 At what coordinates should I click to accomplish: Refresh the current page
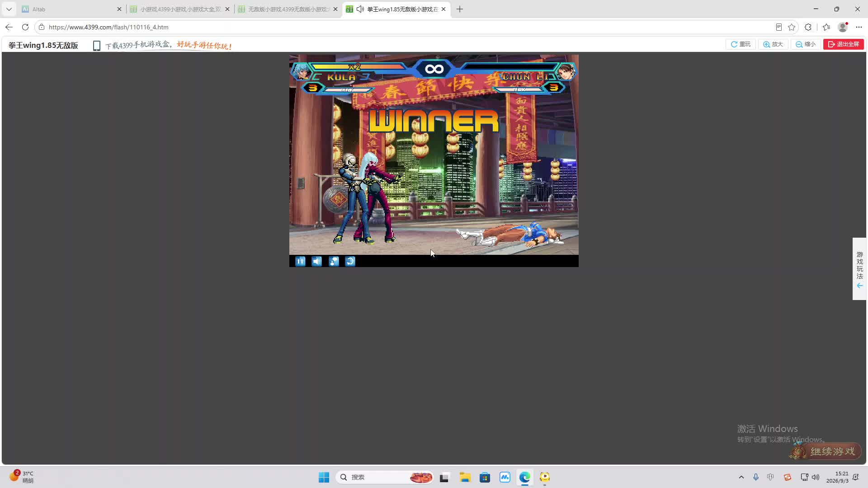pyautogui.click(x=25, y=27)
